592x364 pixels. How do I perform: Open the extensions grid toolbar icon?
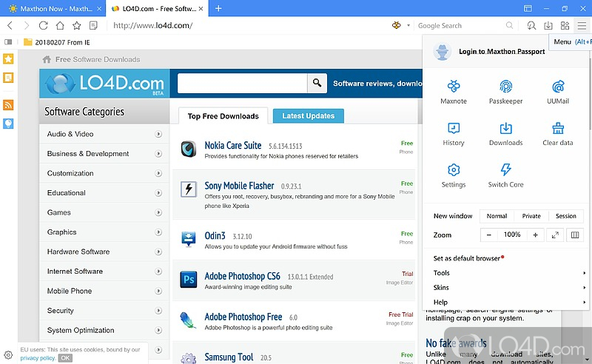[x=565, y=25]
